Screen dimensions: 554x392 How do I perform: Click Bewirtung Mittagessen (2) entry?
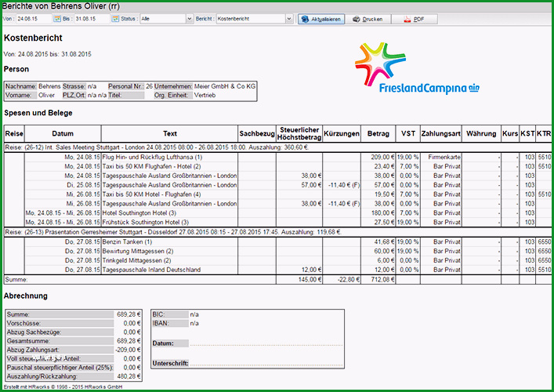pyautogui.click(x=138, y=251)
